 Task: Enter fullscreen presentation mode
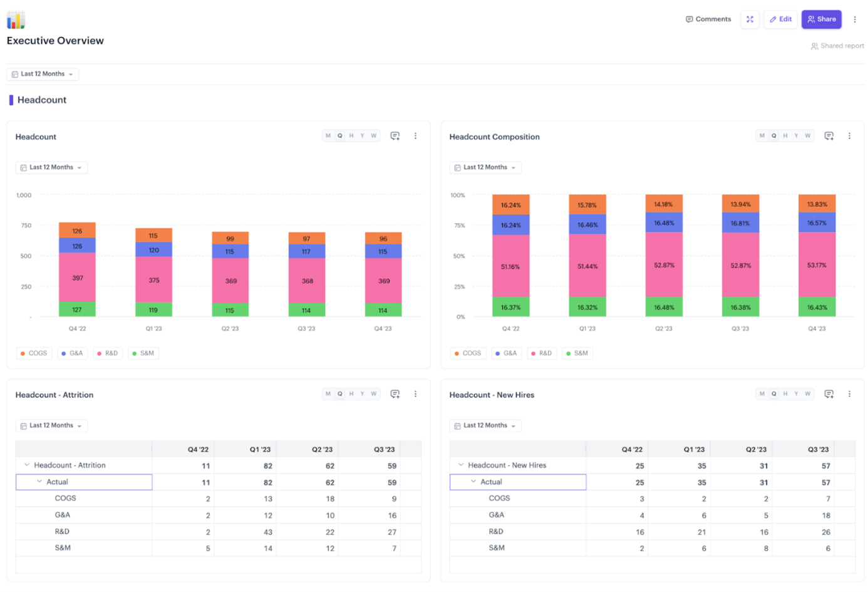coord(750,19)
